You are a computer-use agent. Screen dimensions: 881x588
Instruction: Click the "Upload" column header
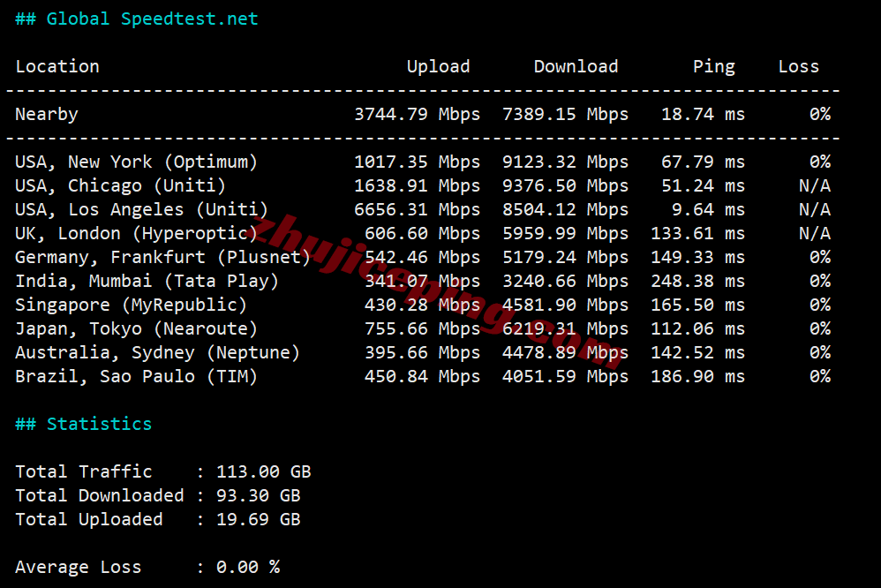[x=438, y=66]
